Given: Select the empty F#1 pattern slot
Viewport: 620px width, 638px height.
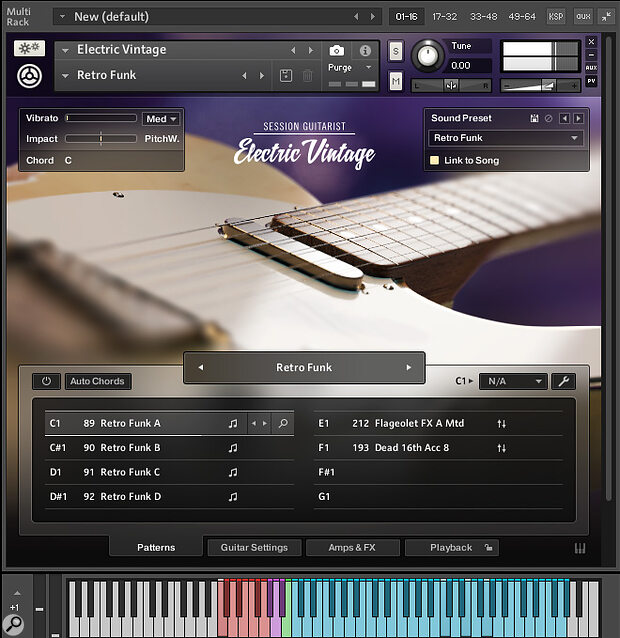Looking at the screenshot, I should (438, 472).
